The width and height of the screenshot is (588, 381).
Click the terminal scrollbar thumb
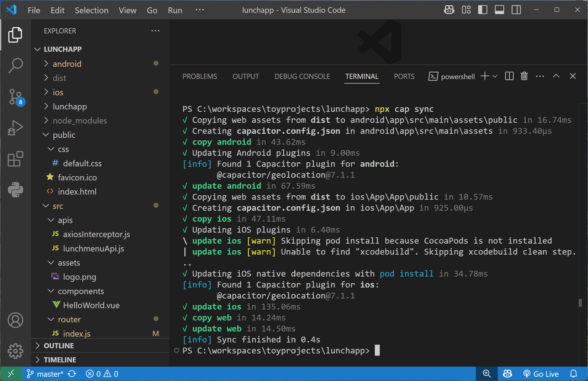click(x=580, y=303)
